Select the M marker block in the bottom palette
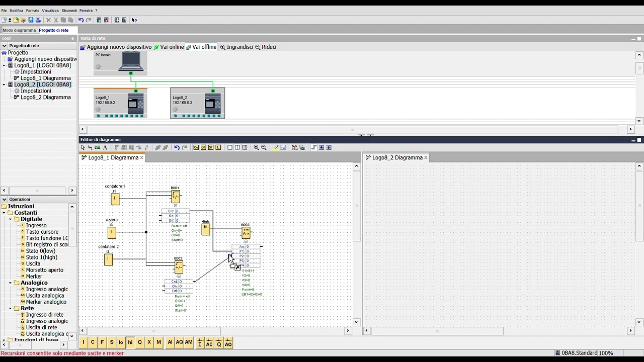 coord(158,342)
